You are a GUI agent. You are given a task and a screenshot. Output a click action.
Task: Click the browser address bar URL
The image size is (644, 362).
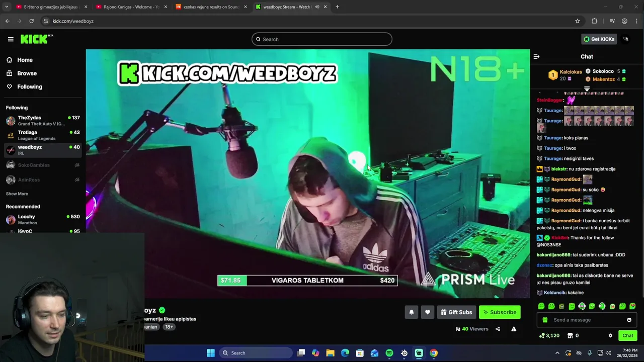[x=73, y=21]
